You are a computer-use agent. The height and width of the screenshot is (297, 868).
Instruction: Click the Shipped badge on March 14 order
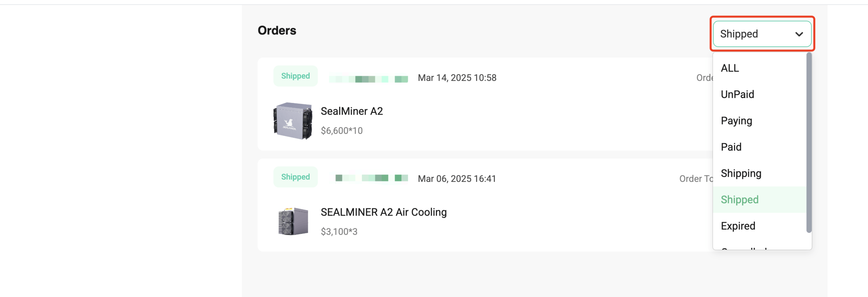[x=295, y=76]
